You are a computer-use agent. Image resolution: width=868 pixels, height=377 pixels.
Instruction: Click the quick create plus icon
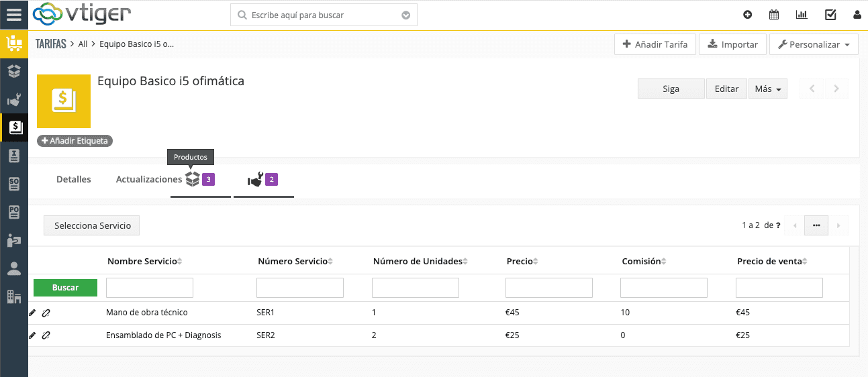click(748, 15)
